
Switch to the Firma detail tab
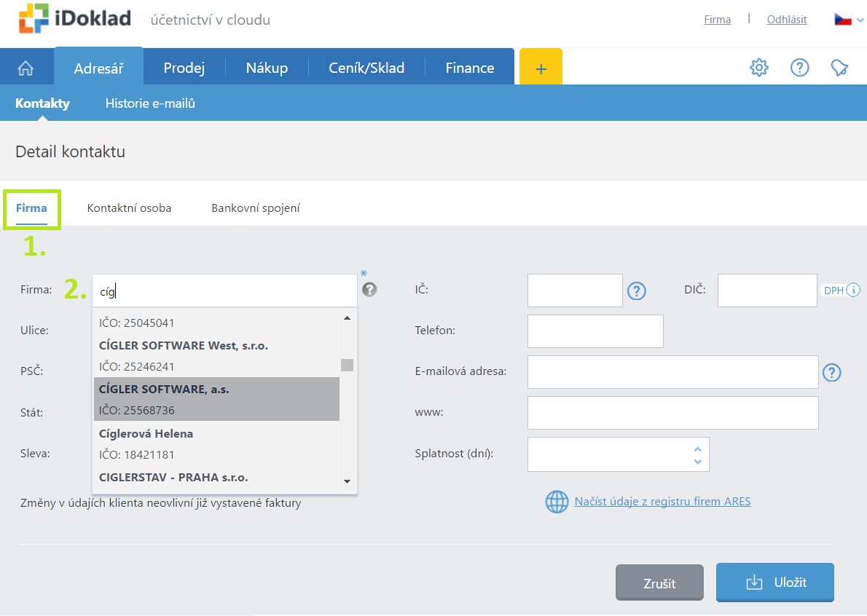coord(31,208)
